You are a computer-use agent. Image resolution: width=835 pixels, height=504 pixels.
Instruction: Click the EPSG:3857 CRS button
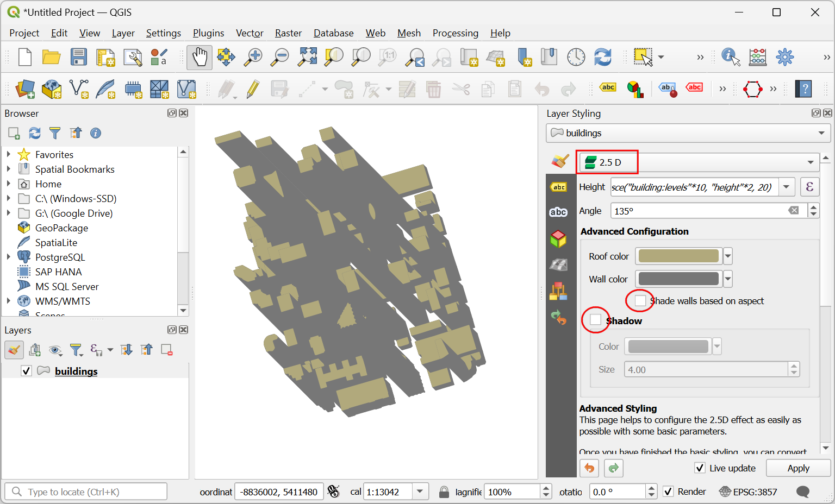coord(748,492)
